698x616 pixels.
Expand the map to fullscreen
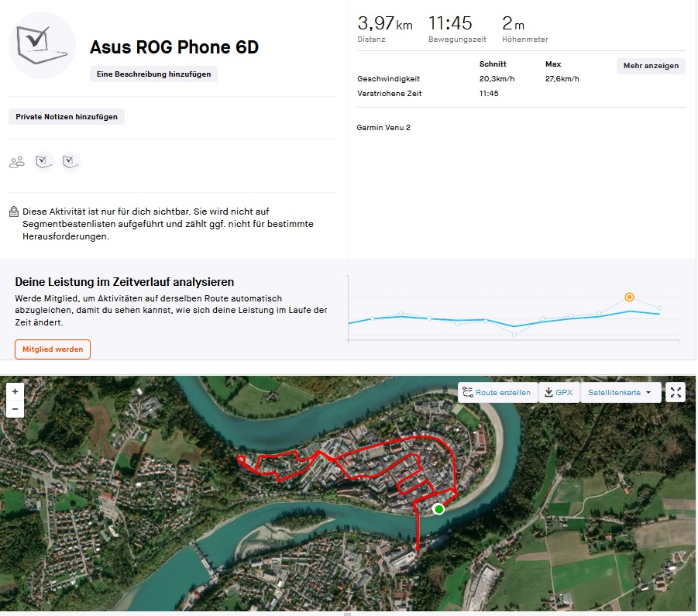click(676, 393)
